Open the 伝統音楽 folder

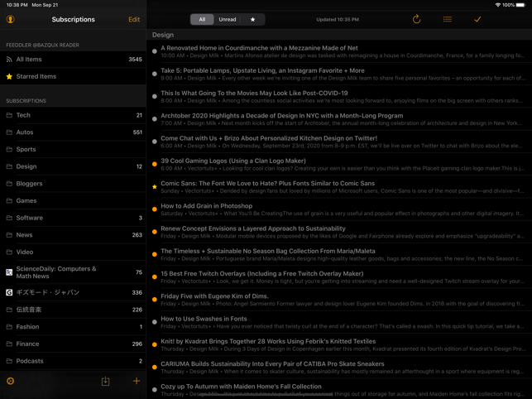coord(74,310)
